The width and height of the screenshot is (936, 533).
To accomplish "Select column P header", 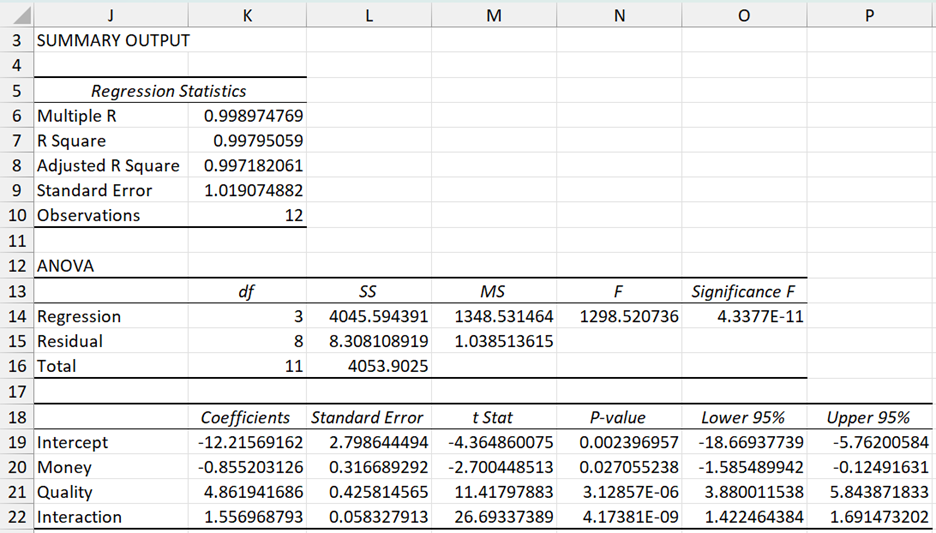I will pyautogui.click(x=870, y=16).
